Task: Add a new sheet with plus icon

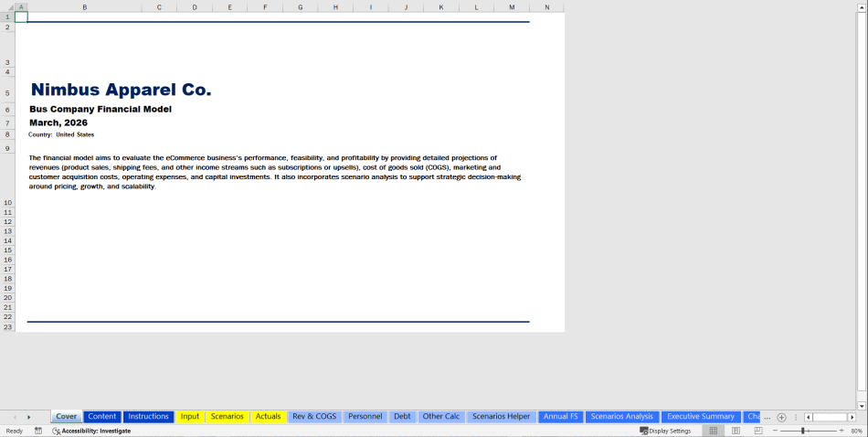Action: coord(781,417)
